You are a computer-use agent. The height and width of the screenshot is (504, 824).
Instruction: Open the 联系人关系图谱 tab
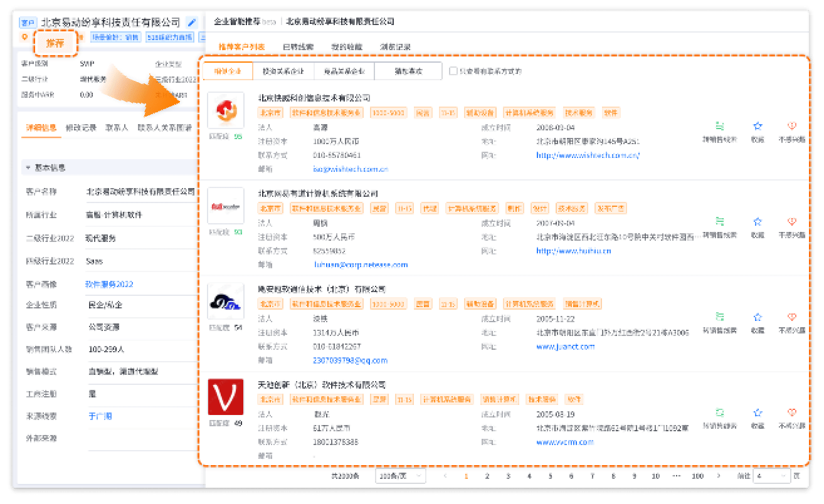point(165,128)
